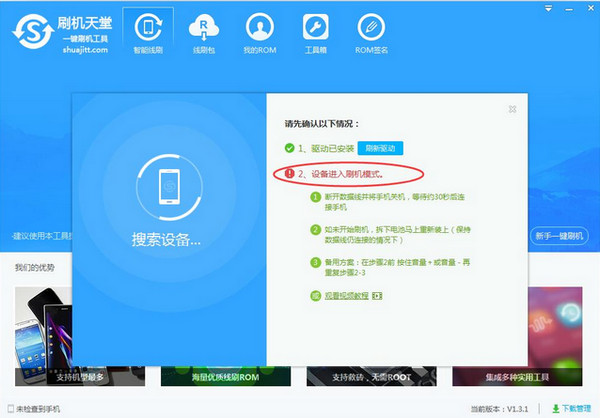The width and height of the screenshot is (600, 418).
Task: Click step 1 green number badge
Action: [x=315, y=197]
